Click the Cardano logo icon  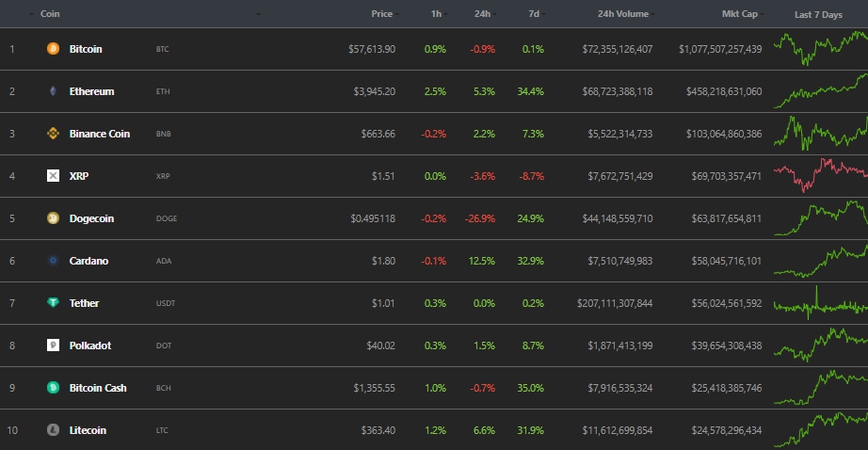(x=53, y=261)
